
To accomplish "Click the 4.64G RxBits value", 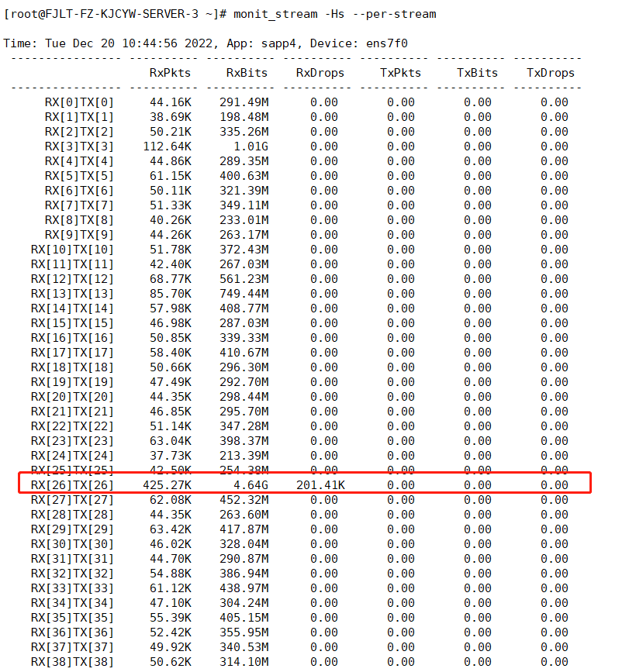I will point(250,485).
